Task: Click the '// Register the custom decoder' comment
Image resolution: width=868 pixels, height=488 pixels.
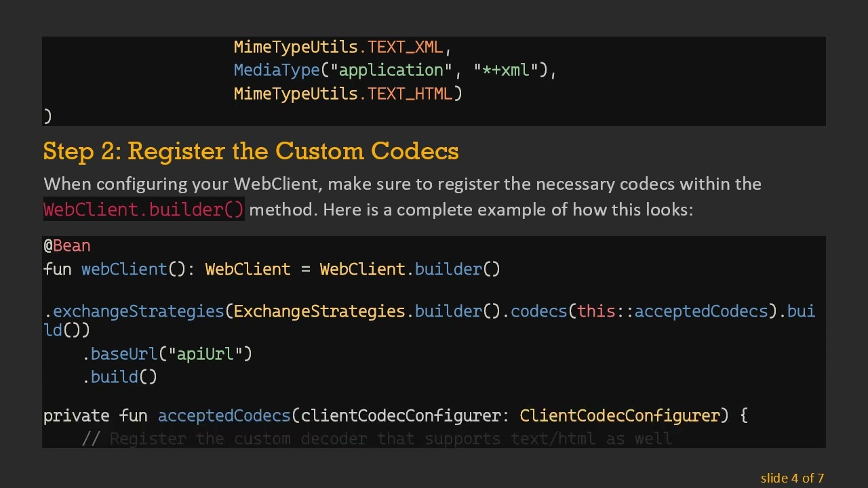Action: coord(377,439)
